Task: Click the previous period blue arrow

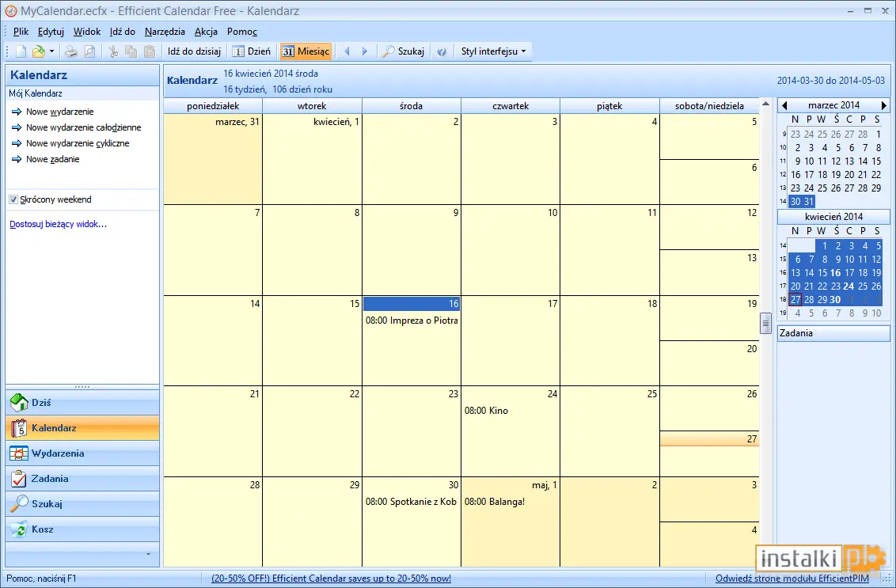Action: pos(347,51)
